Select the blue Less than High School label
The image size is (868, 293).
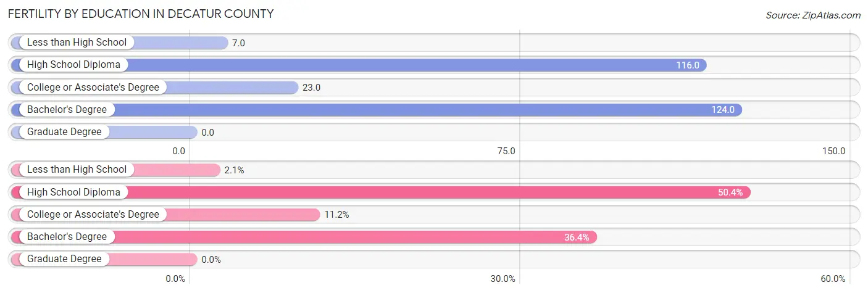click(x=77, y=43)
